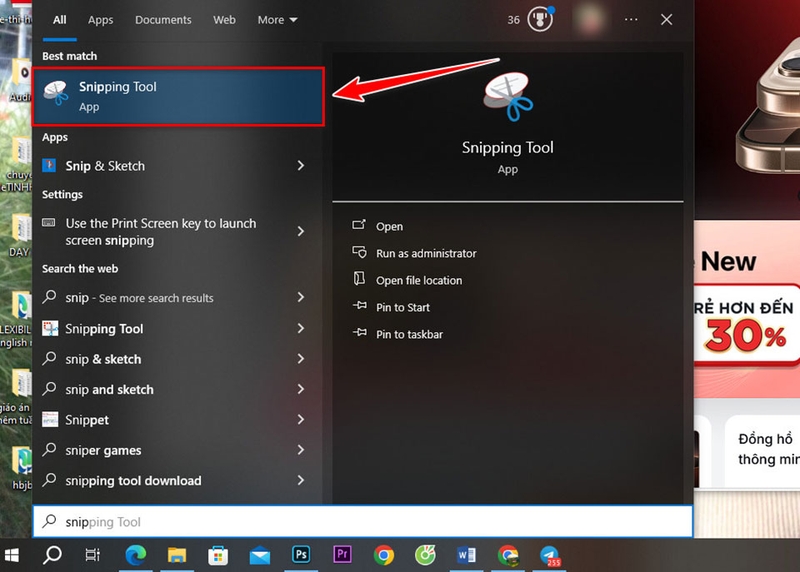Screen dimensions: 800x572
Task: Switch to the Web search tab
Action: point(224,20)
